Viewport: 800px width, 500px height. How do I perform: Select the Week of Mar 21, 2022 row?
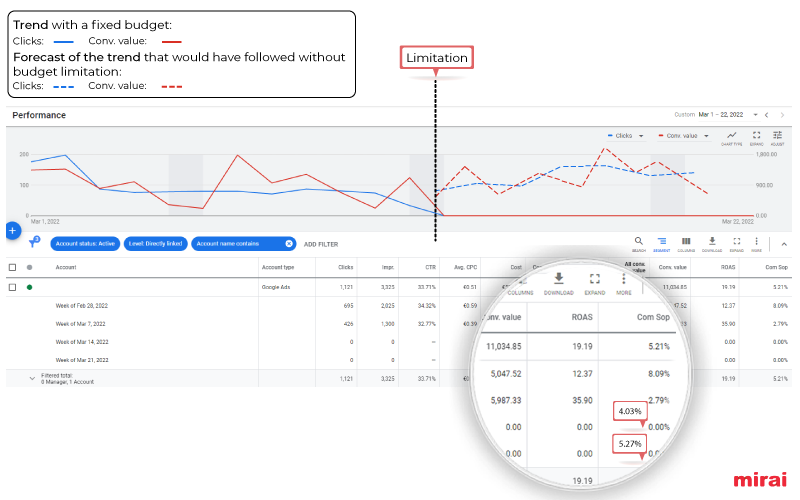(82, 360)
